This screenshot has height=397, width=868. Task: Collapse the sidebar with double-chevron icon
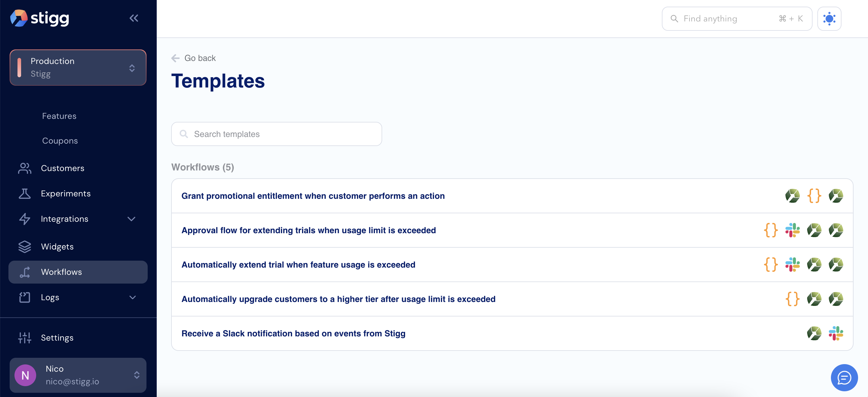pos(134,18)
